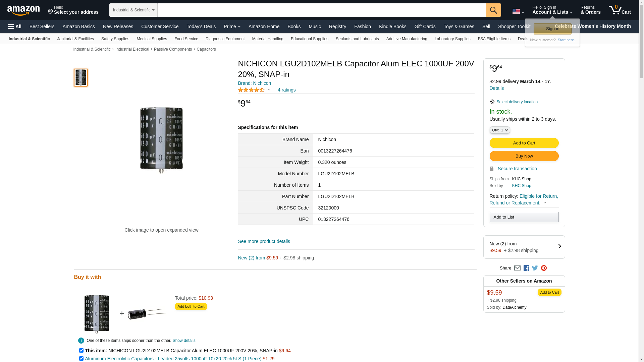The image size is (644, 362).
Task: Share on Facebook icon
Action: point(526,268)
